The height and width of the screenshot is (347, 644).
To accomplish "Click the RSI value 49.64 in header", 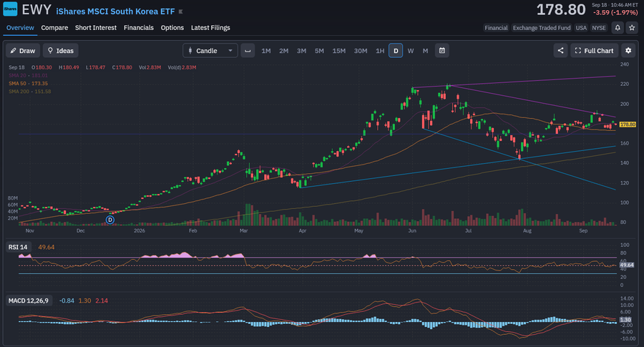I will coord(46,248).
